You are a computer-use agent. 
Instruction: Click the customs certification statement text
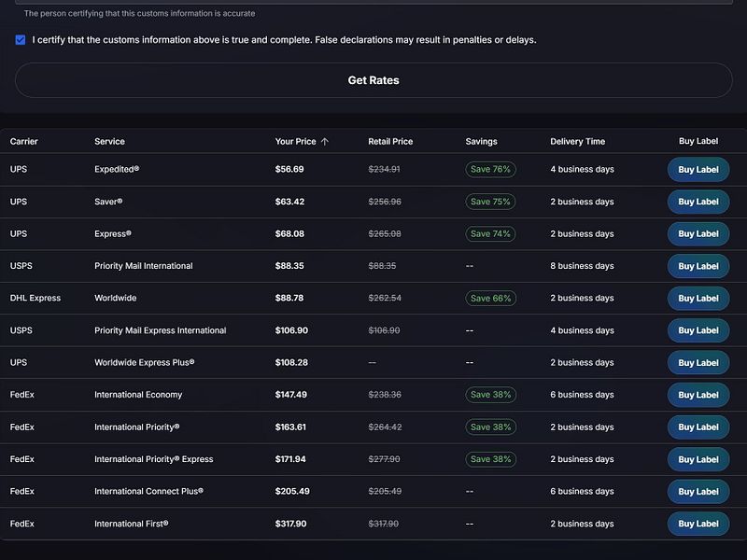pos(285,39)
